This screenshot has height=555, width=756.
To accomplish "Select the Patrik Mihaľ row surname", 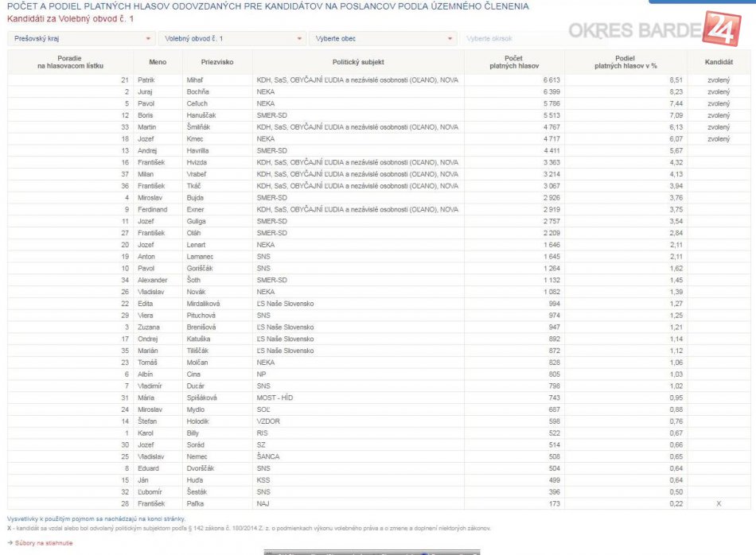I will (x=195, y=80).
